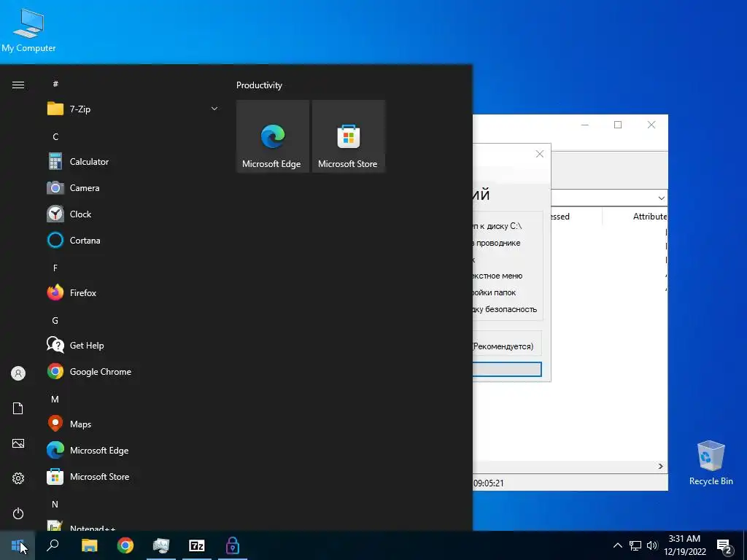Click the 'безопасность' option text in dialog
This screenshot has height=560, width=747.
511,309
